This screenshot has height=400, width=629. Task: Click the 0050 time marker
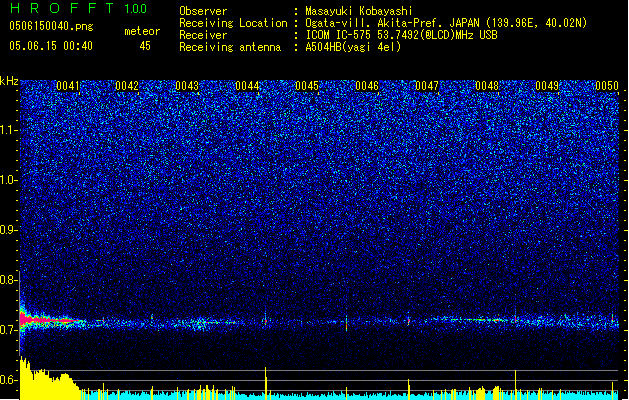coord(607,86)
